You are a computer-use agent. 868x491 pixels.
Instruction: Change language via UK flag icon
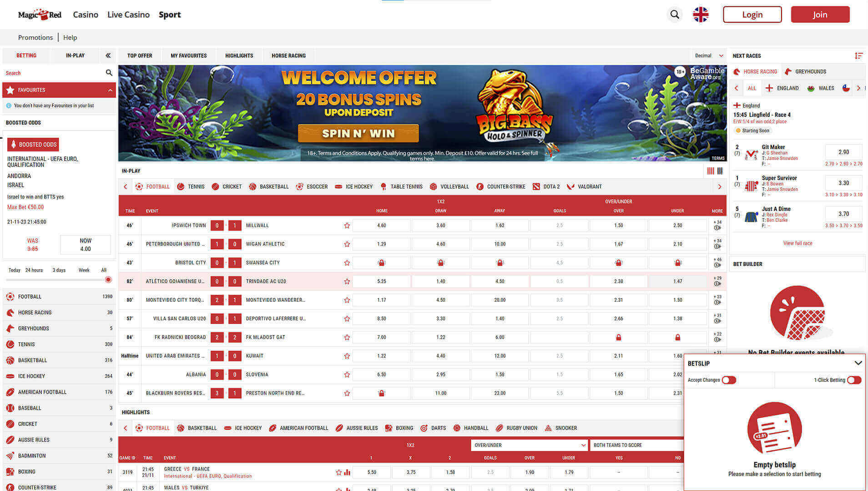tap(701, 15)
